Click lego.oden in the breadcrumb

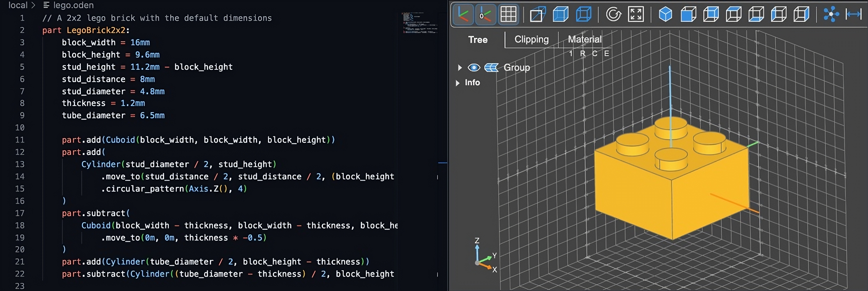[x=73, y=5]
